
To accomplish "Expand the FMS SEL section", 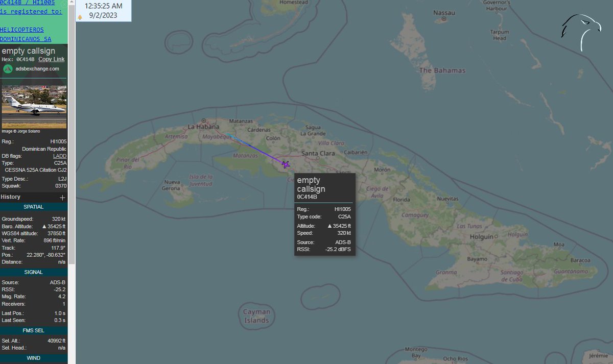I will pyautogui.click(x=34, y=330).
